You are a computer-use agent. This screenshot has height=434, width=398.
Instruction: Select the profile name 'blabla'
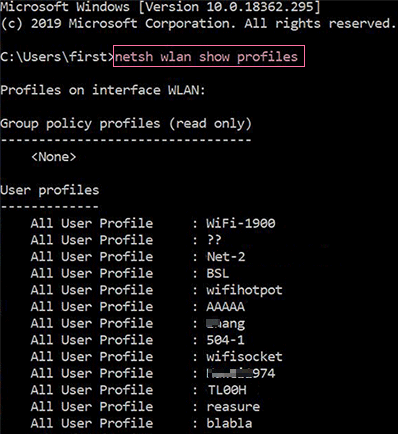[229, 423]
